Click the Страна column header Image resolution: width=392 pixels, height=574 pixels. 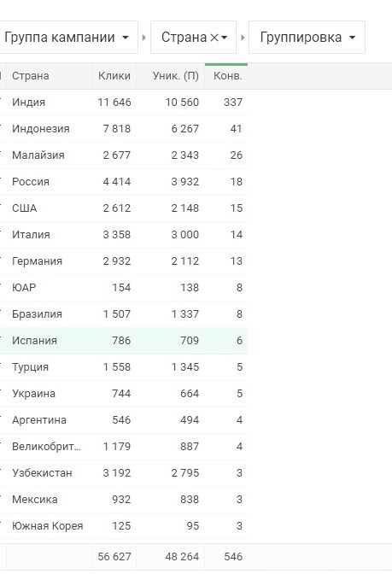click(x=31, y=76)
